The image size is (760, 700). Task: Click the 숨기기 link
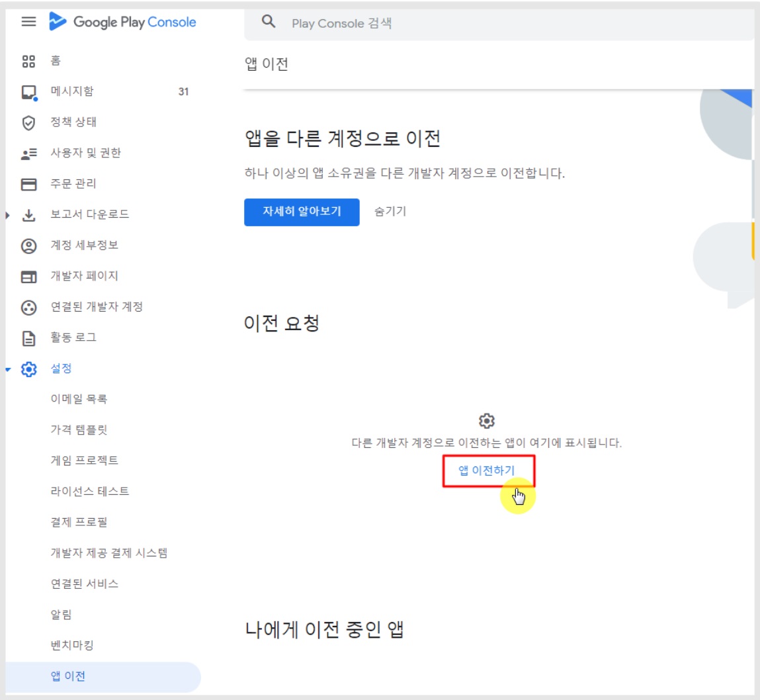click(x=390, y=211)
